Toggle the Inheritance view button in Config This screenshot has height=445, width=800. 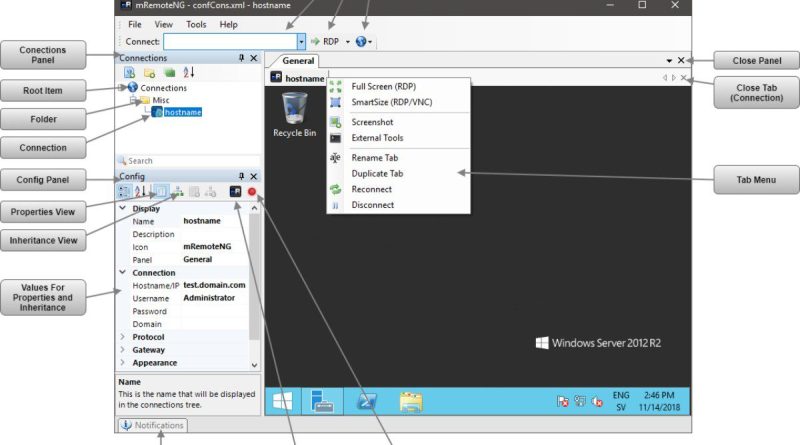[x=178, y=191]
